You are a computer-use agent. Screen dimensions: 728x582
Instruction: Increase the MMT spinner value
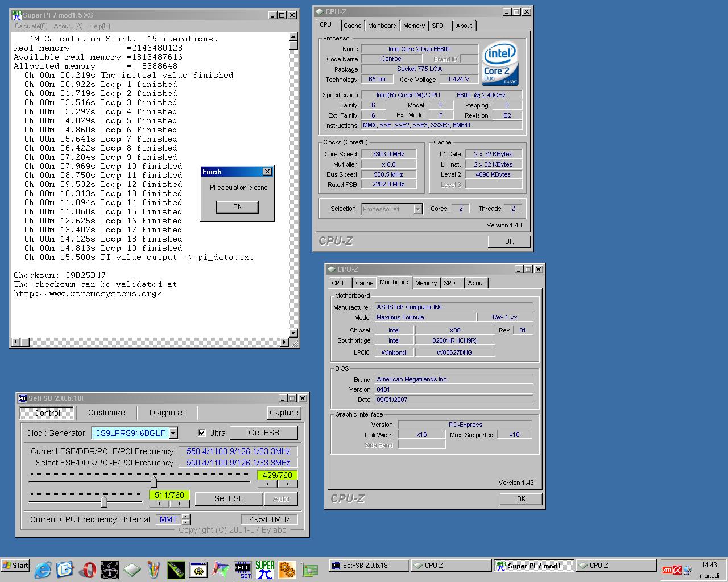click(186, 517)
